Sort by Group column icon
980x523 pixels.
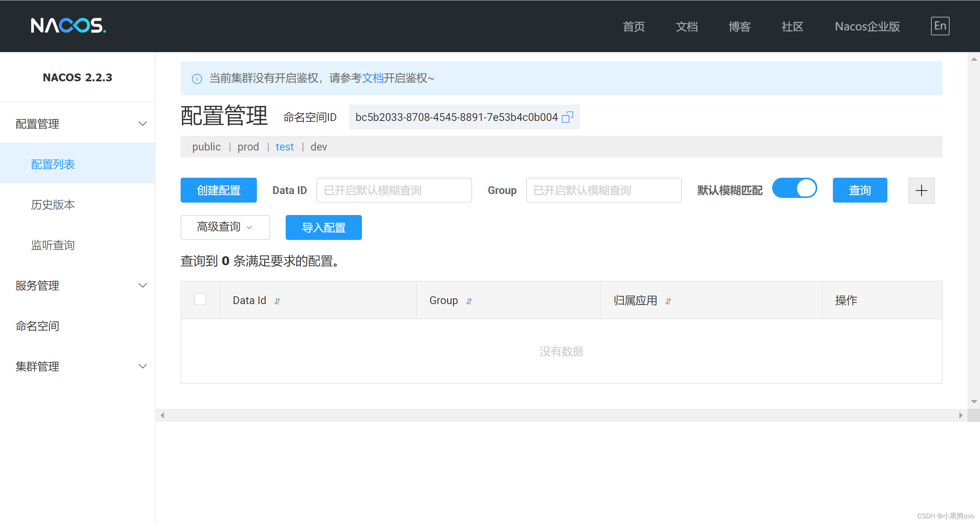pyautogui.click(x=469, y=301)
